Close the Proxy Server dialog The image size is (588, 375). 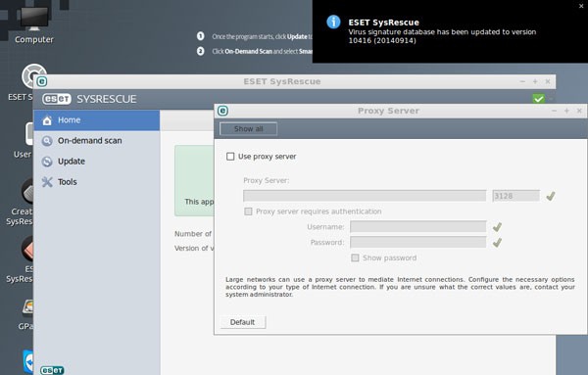(x=579, y=111)
